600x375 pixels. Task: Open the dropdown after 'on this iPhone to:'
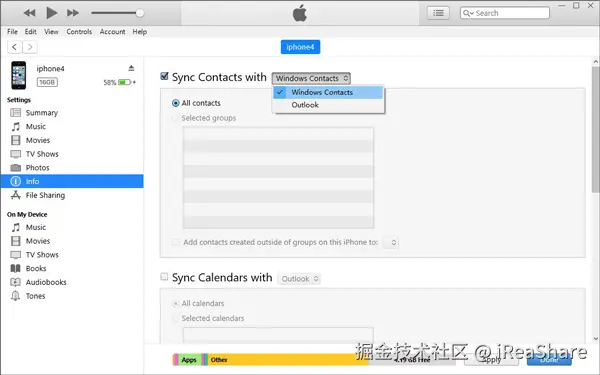point(391,243)
